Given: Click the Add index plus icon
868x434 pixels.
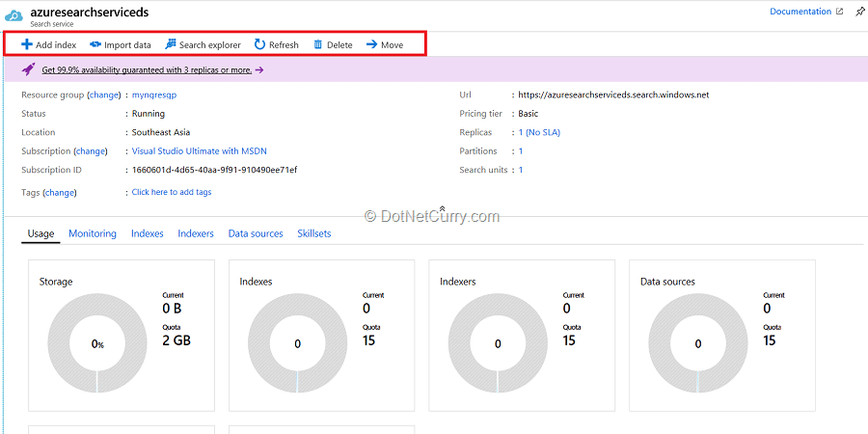Looking at the screenshot, I should pos(27,44).
